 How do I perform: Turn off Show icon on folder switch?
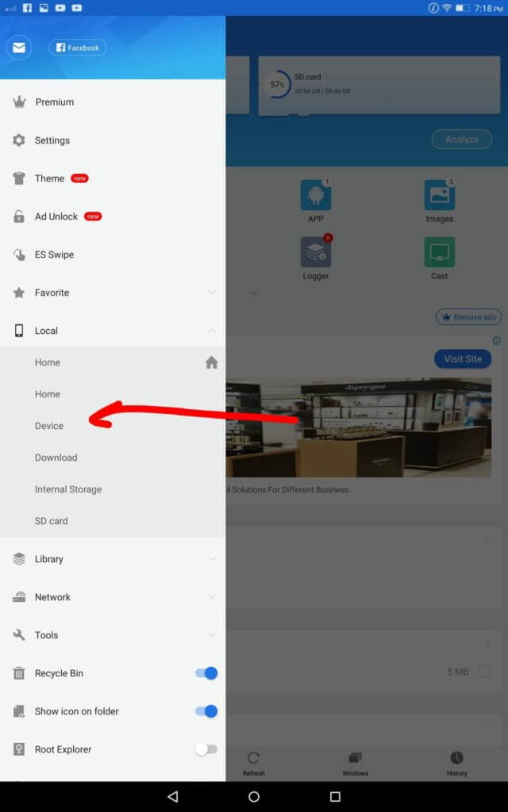(x=206, y=711)
